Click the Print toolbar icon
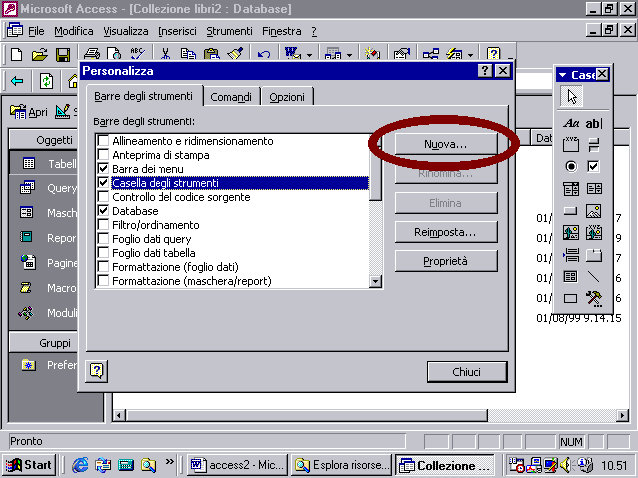Viewport: 638px width, 478px height. click(92, 54)
